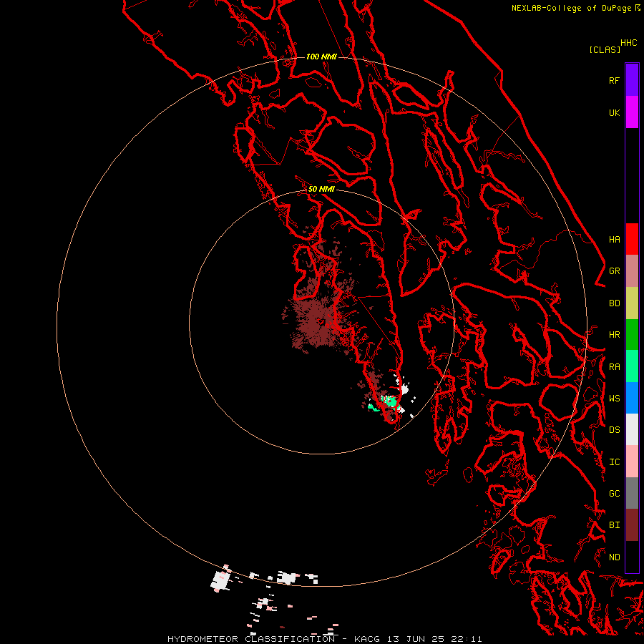The height and width of the screenshot is (644, 644).
Task: Click the WS blue legend swatch
Action: pyautogui.click(x=632, y=398)
